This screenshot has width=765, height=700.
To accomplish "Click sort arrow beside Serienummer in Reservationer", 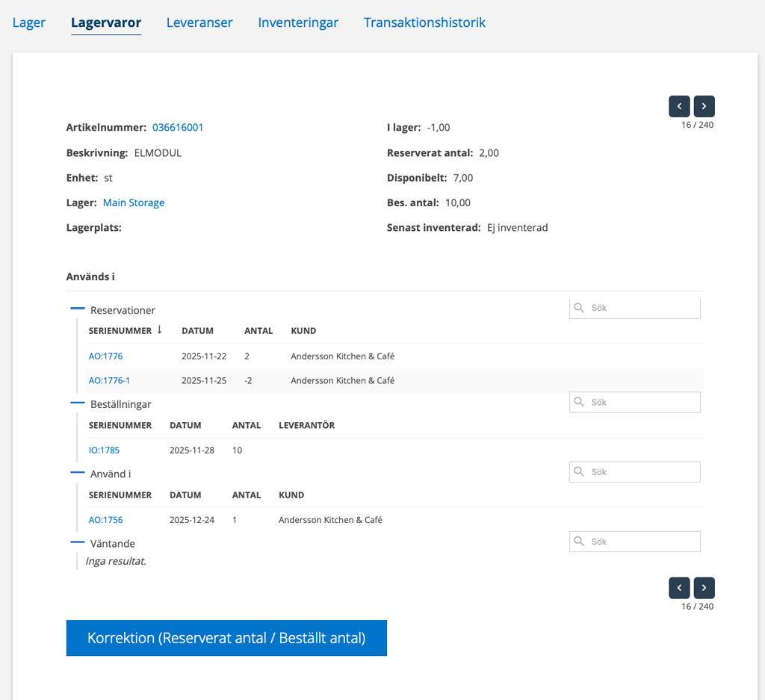I will (159, 330).
